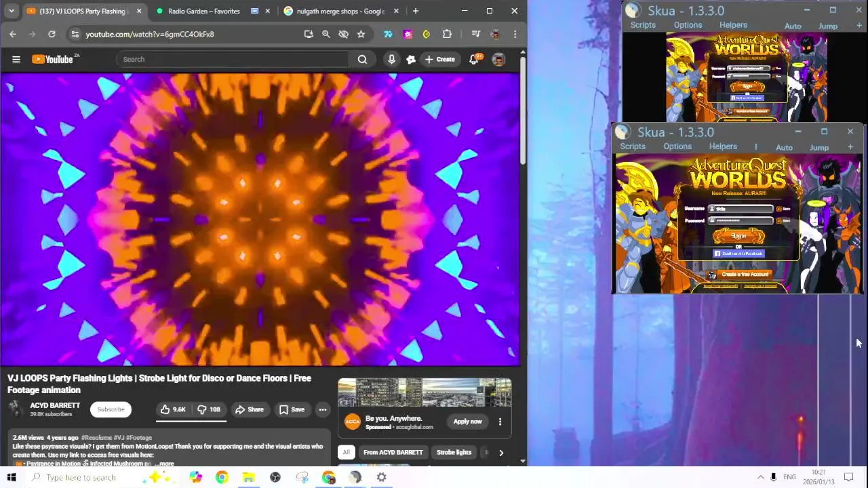Open Chrome zoom magnifier in address bar
The width and height of the screenshot is (868, 488).
[x=325, y=34]
